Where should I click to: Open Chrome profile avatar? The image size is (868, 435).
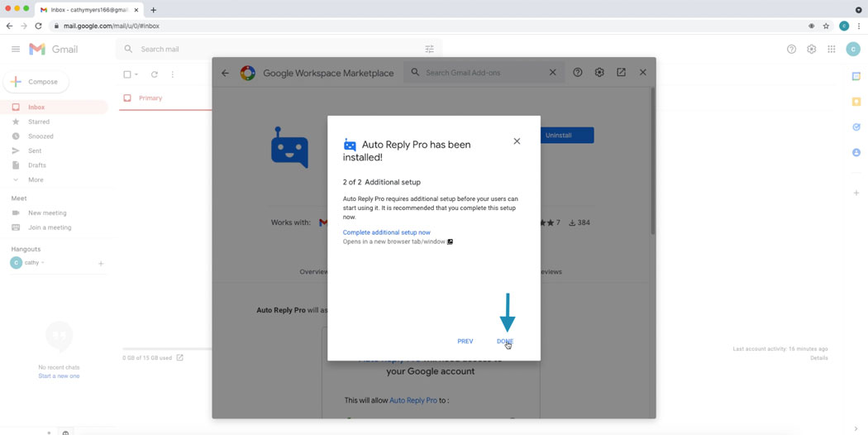point(844,26)
